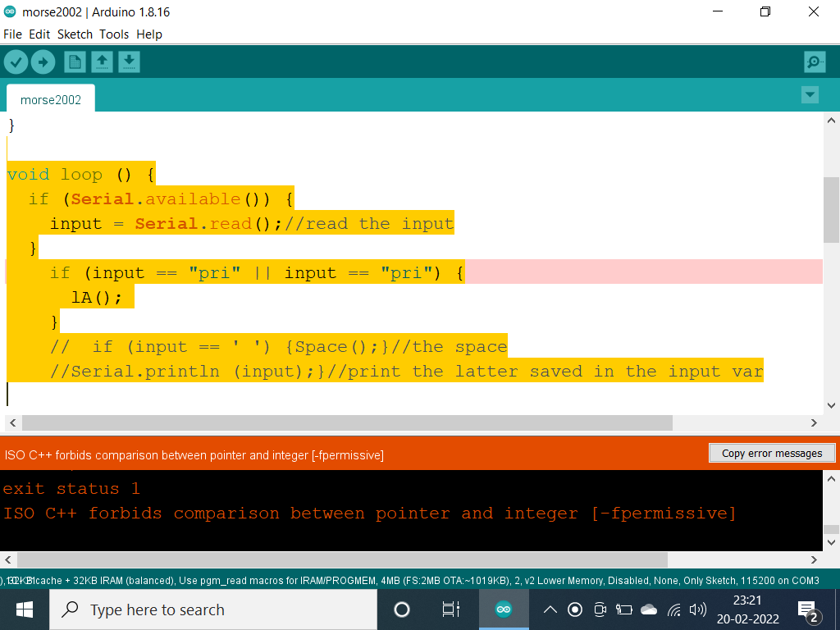Open an existing sketch with up-arrow icon
The width and height of the screenshot is (840, 630).
(102, 62)
